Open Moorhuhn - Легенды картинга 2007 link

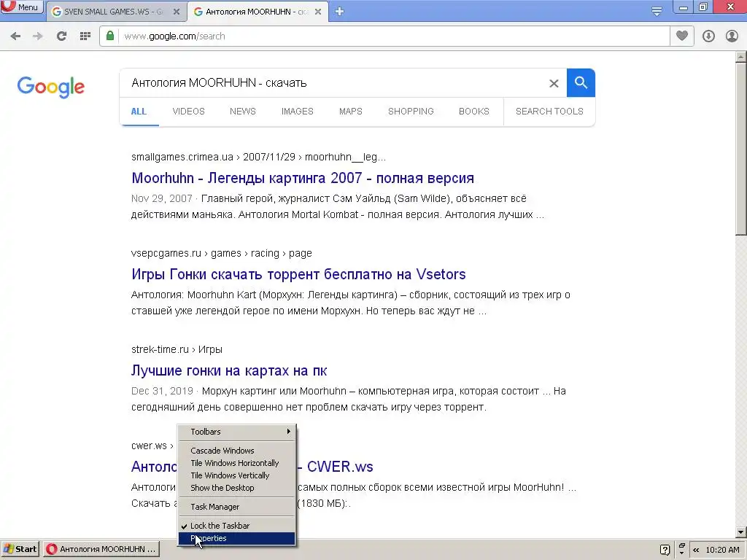click(303, 178)
